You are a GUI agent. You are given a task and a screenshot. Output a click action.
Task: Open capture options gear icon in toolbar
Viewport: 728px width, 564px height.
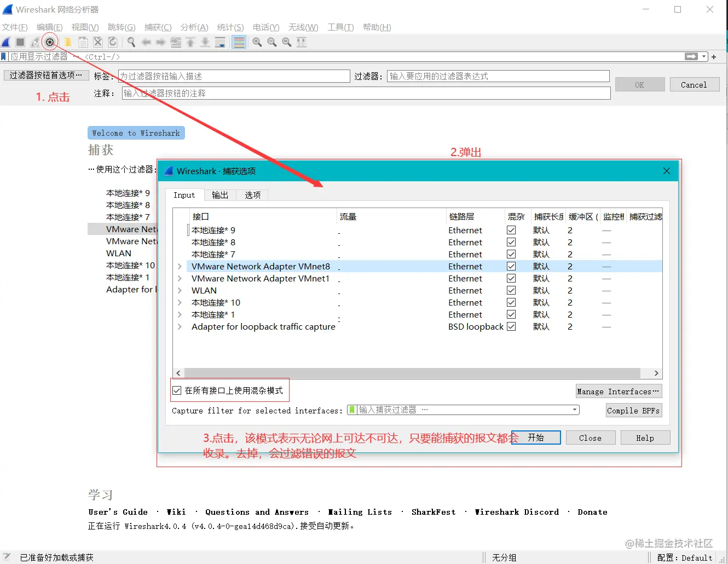50,42
